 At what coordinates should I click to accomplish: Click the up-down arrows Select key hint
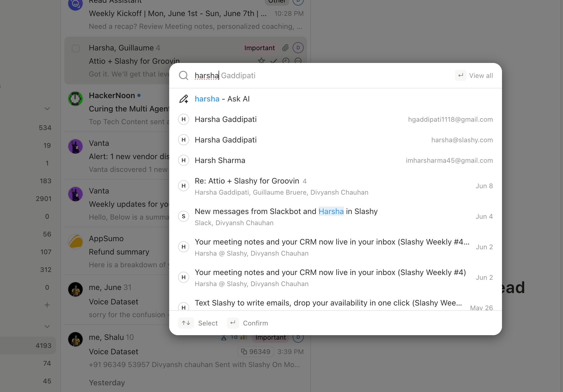click(186, 323)
